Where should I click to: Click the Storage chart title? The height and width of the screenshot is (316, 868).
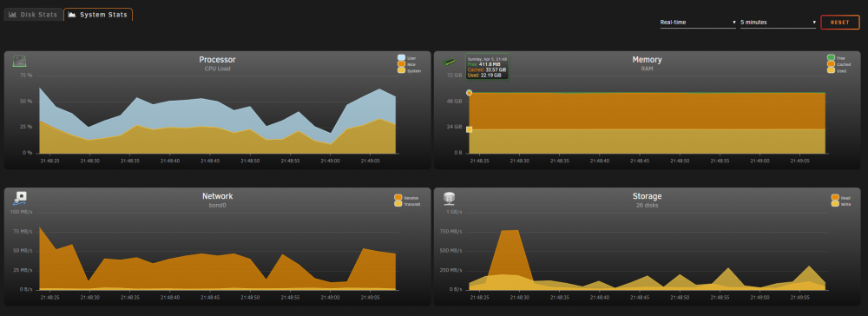click(648, 196)
